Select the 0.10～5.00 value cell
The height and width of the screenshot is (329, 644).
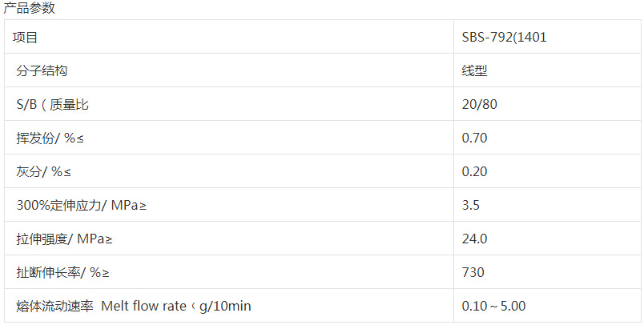pyautogui.click(x=493, y=306)
